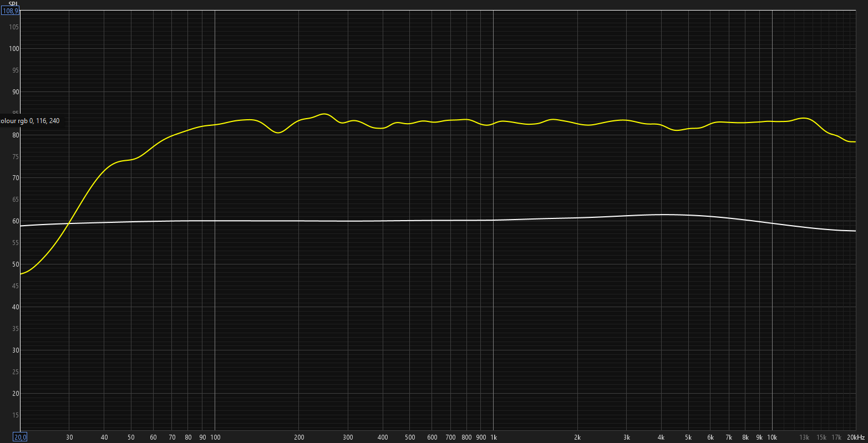Screen dimensions: 868x443
Task: Click the 300 frequency axis label
Action: coord(348,437)
